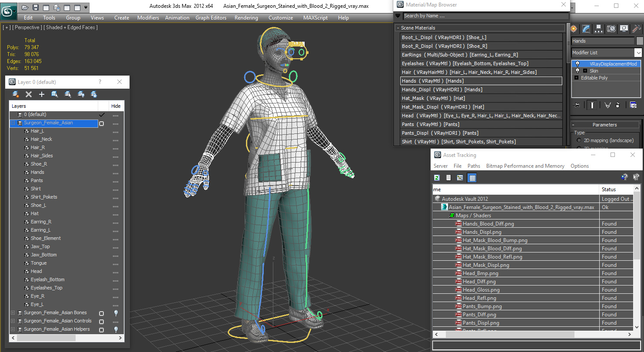Click the globe help icon in Asset Tracking

click(x=624, y=177)
